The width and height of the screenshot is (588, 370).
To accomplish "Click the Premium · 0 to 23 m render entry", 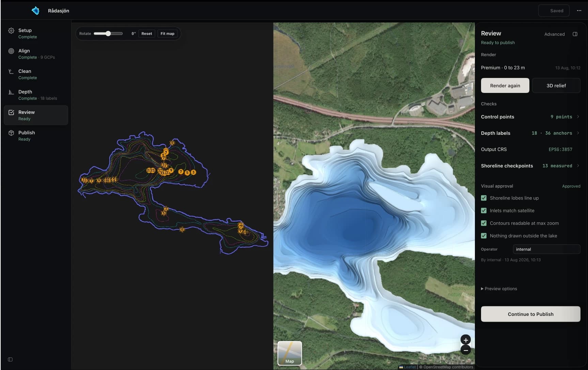I will pyautogui.click(x=530, y=68).
